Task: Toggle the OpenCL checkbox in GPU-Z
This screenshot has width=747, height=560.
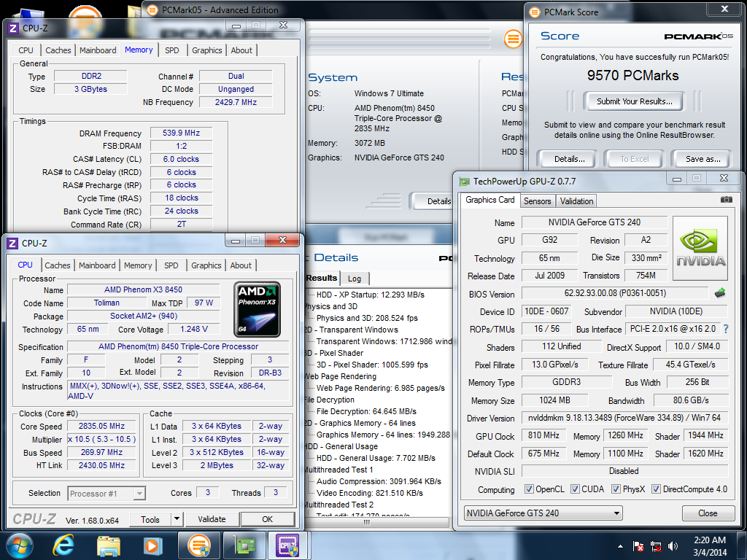Action: (529, 489)
